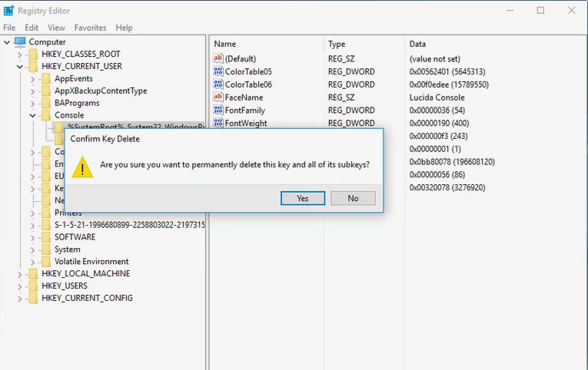Click the Name column header
Viewport: 588px width, 370px height.
tap(225, 44)
